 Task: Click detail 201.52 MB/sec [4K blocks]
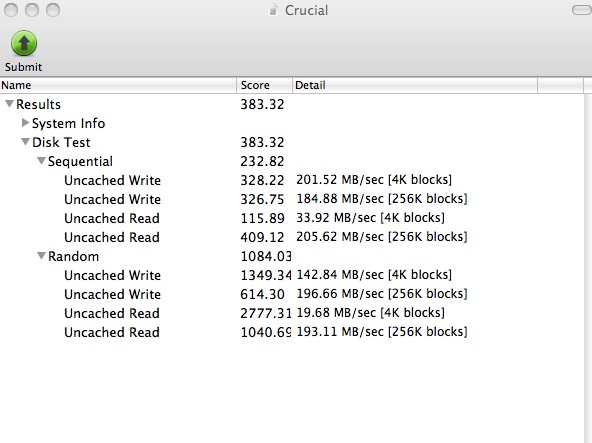(x=374, y=180)
